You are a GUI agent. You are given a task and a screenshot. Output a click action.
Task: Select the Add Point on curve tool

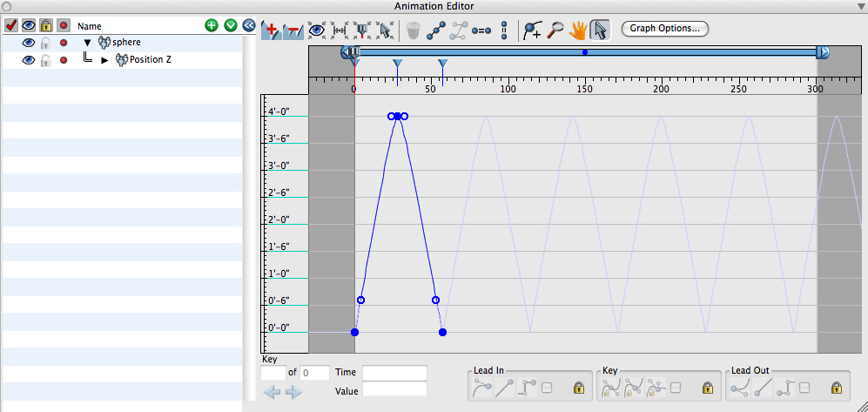coord(532,30)
